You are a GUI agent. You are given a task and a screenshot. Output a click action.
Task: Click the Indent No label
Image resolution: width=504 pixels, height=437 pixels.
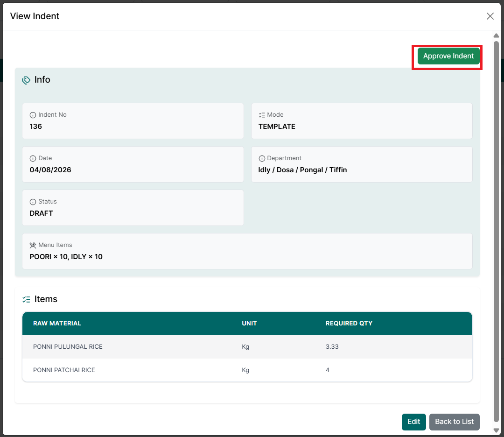52,115
